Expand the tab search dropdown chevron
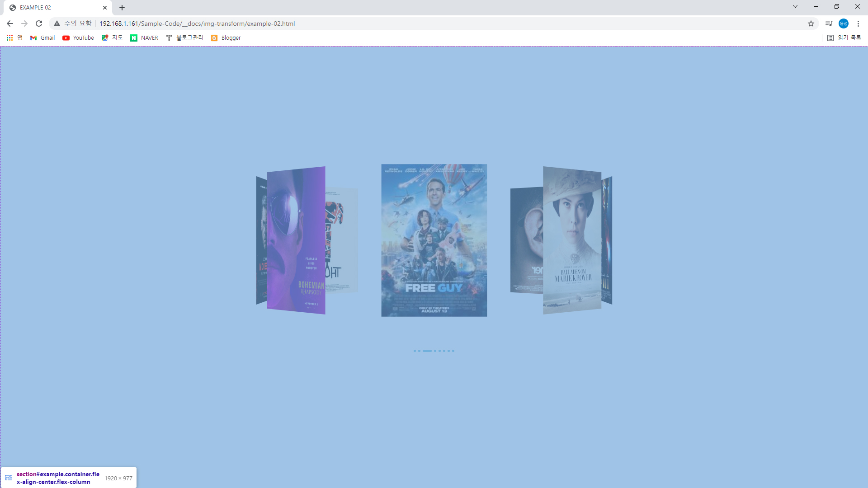 [795, 6]
